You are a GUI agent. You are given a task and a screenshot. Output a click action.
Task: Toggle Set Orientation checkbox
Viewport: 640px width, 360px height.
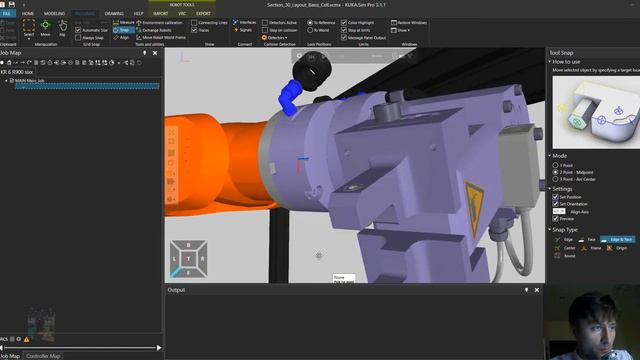555,204
